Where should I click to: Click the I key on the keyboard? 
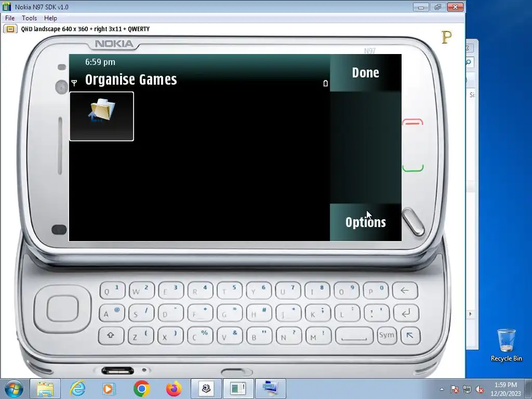tap(317, 290)
